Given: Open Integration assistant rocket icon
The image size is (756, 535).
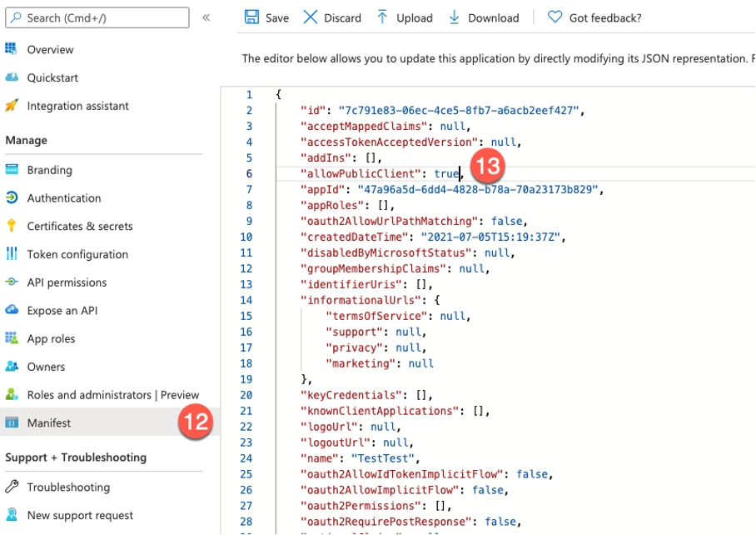Looking at the screenshot, I should point(12,106).
